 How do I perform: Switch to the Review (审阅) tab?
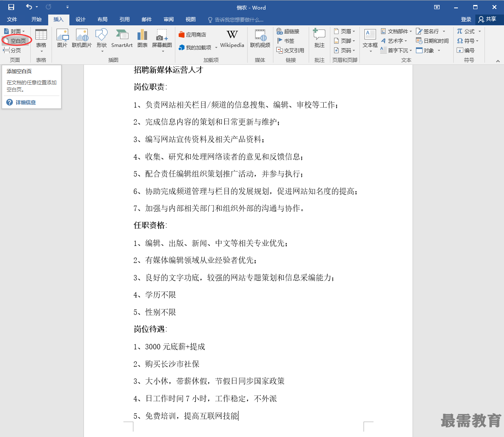click(x=169, y=20)
